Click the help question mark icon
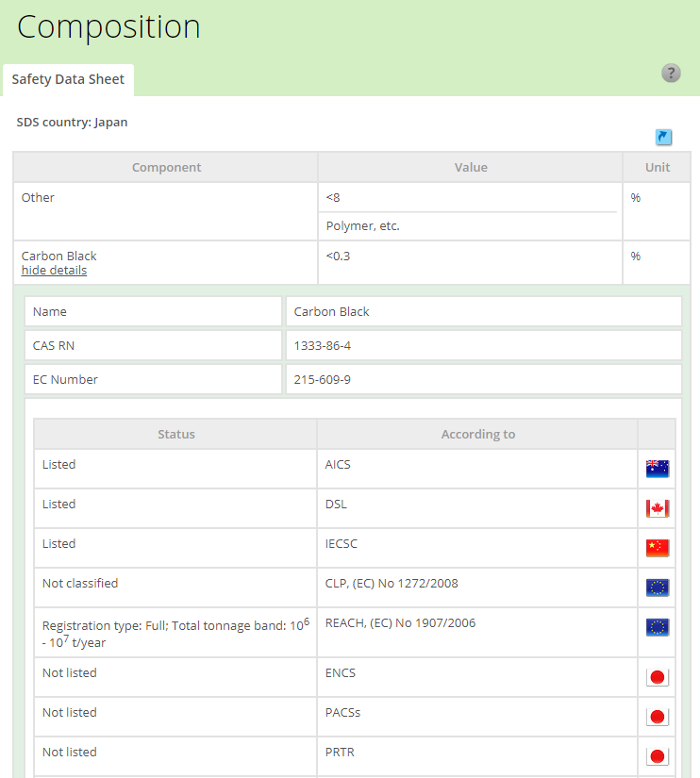Image resolution: width=700 pixels, height=778 pixels. click(671, 74)
